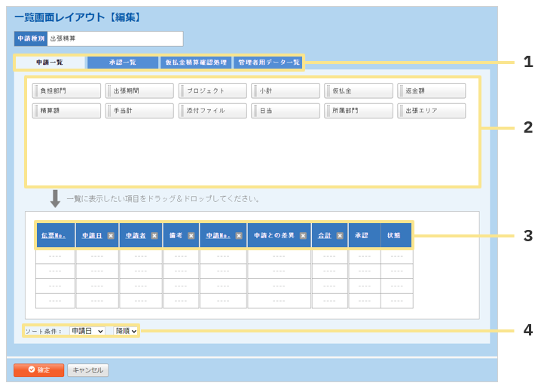Click the 申請種別 input field
Viewport: 544px width, 392px height.
pyautogui.click(x=115, y=38)
